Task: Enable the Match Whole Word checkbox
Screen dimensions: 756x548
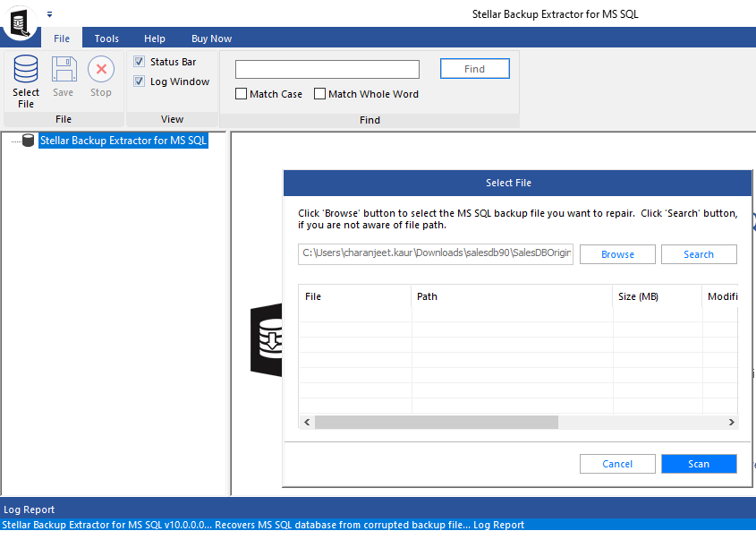Action: pyautogui.click(x=319, y=94)
